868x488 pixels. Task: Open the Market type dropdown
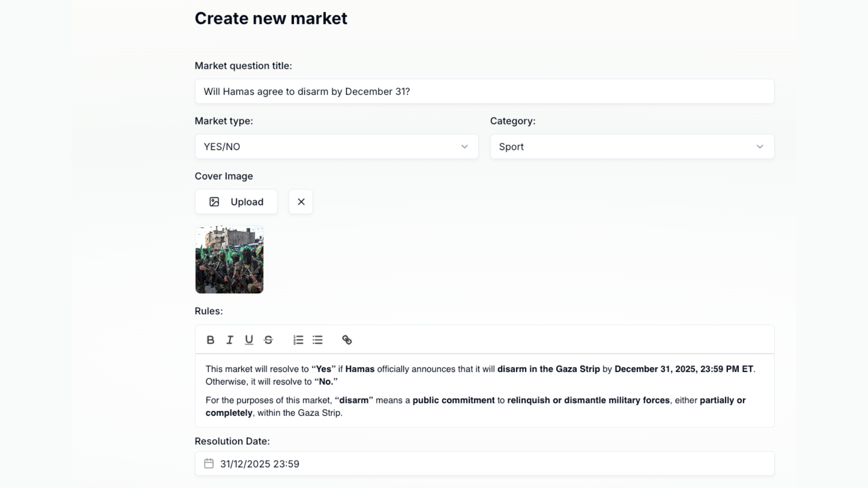coord(336,146)
